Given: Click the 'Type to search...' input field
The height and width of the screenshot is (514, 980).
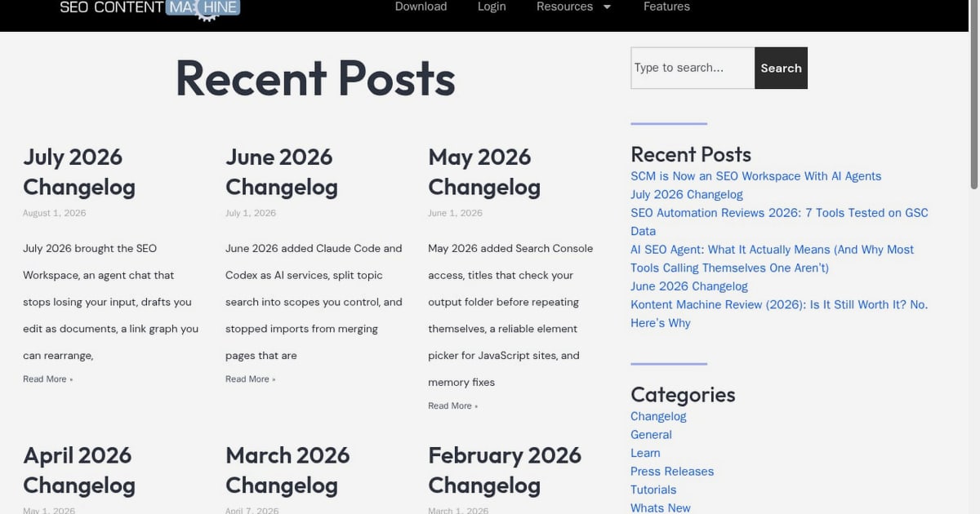Looking at the screenshot, I should click(693, 68).
